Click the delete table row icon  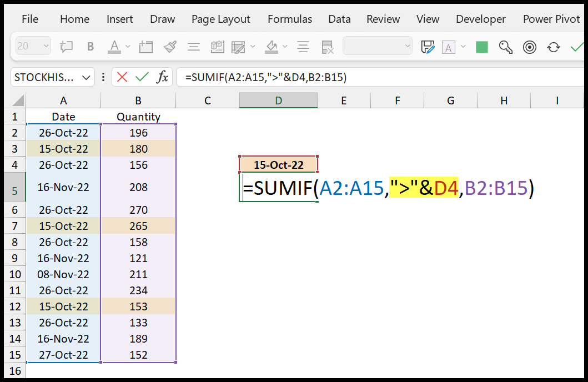[x=328, y=47]
